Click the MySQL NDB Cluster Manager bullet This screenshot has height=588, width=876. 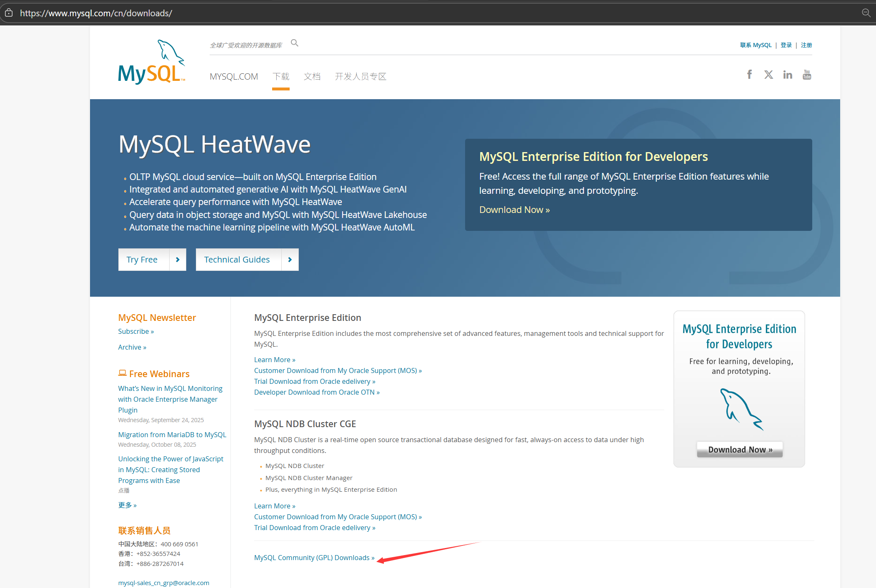[x=309, y=478]
